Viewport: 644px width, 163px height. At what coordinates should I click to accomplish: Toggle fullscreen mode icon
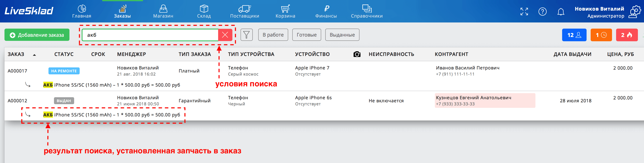pos(524,11)
